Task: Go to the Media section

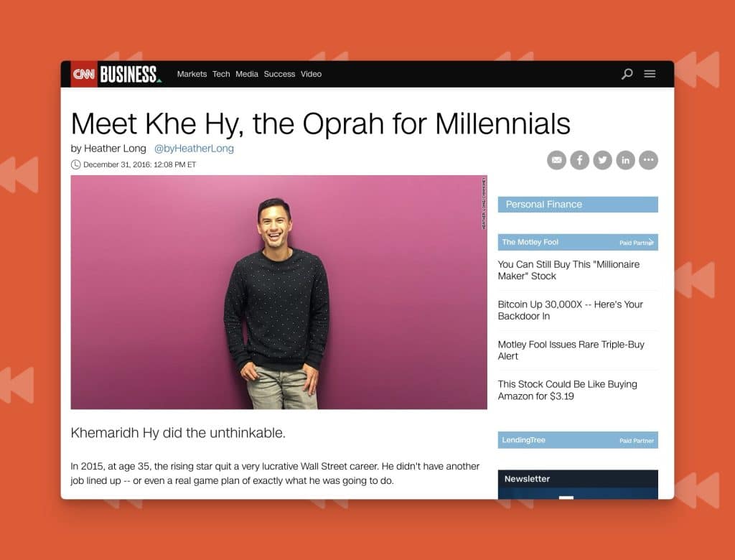Action: point(247,74)
